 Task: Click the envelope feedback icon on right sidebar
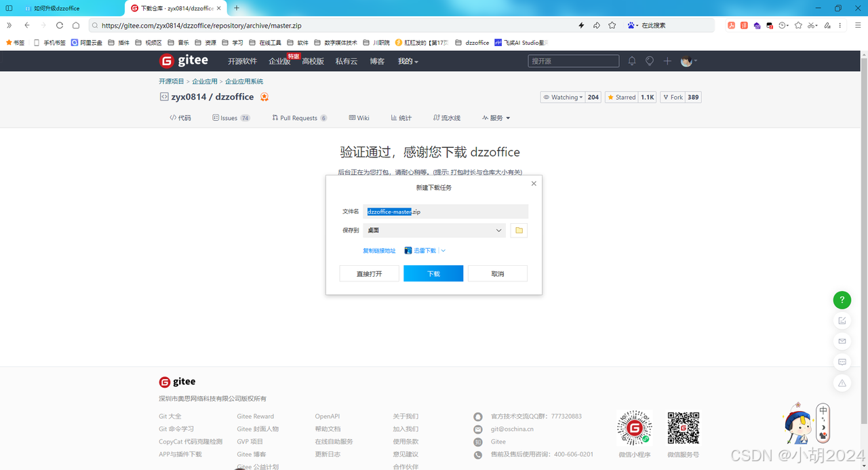(x=842, y=341)
